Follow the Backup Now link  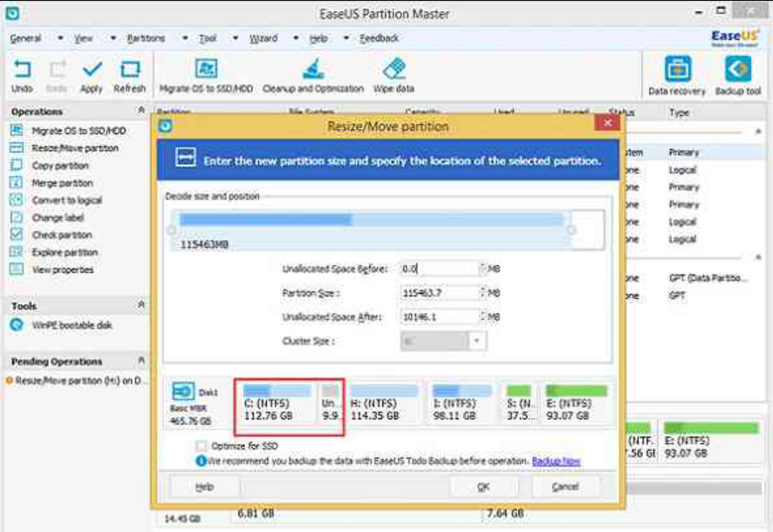click(x=556, y=461)
